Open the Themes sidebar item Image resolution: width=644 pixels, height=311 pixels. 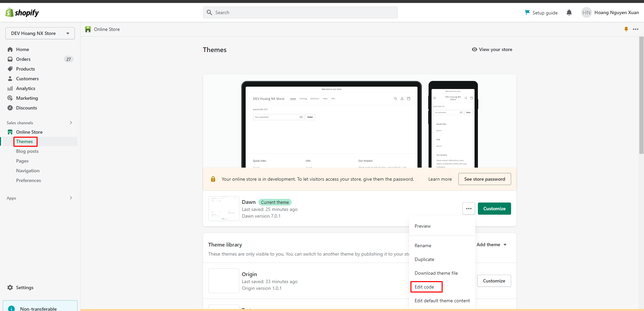[x=24, y=141]
